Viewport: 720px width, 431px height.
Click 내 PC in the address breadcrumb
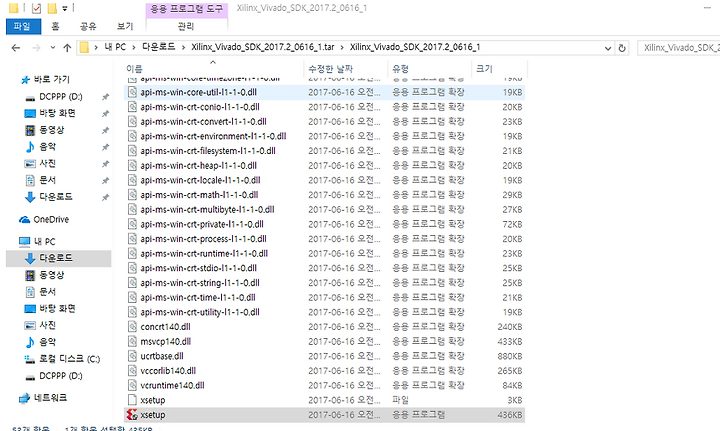(115, 47)
